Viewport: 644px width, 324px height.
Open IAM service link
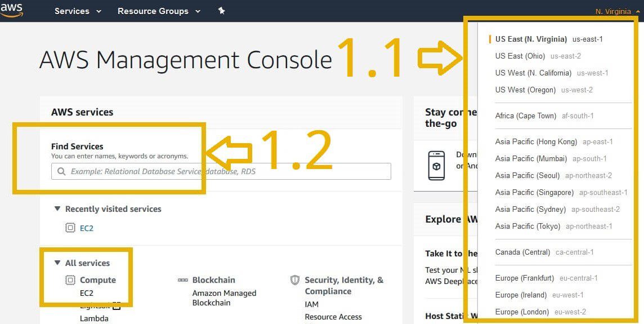tap(311, 304)
